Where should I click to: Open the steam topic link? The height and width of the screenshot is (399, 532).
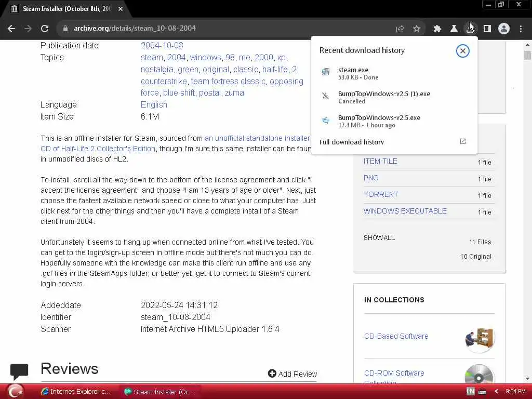[152, 57]
